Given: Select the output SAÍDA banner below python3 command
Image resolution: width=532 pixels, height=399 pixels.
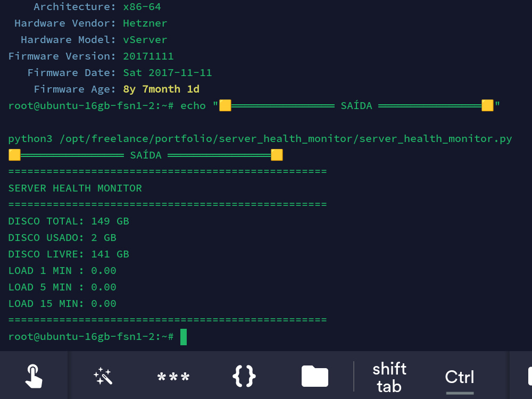Looking at the screenshot, I should [x=146, y=155].
